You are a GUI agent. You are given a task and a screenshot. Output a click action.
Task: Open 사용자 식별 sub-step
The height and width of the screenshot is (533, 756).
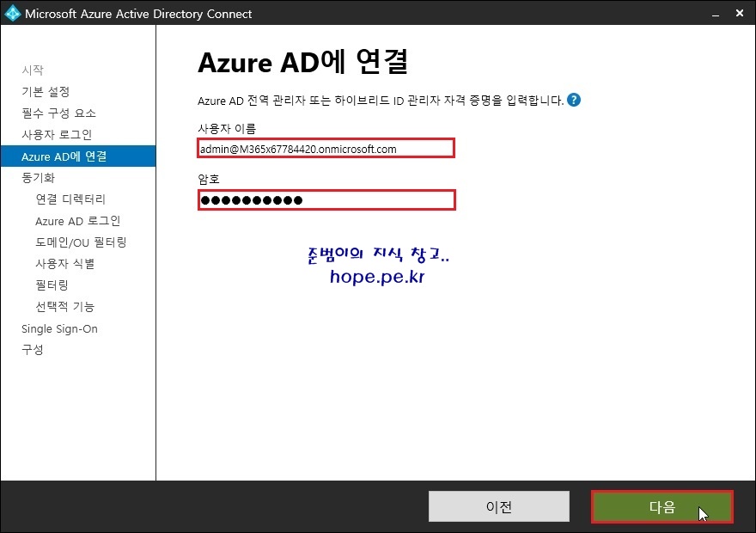65,264
